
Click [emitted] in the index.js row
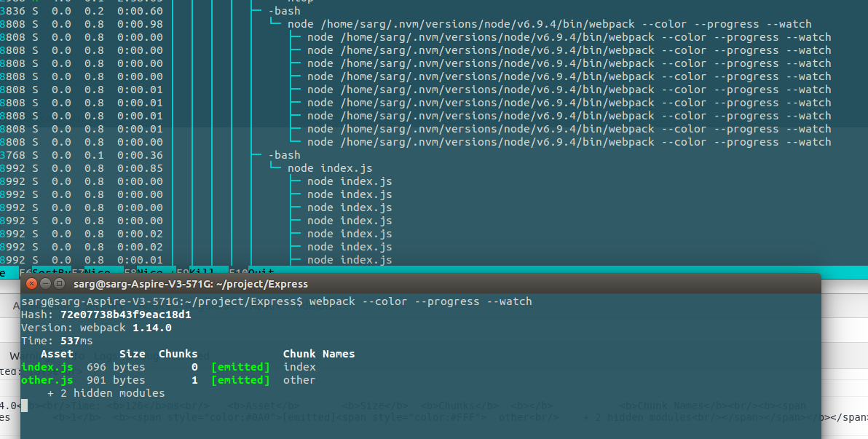[240, 367]
